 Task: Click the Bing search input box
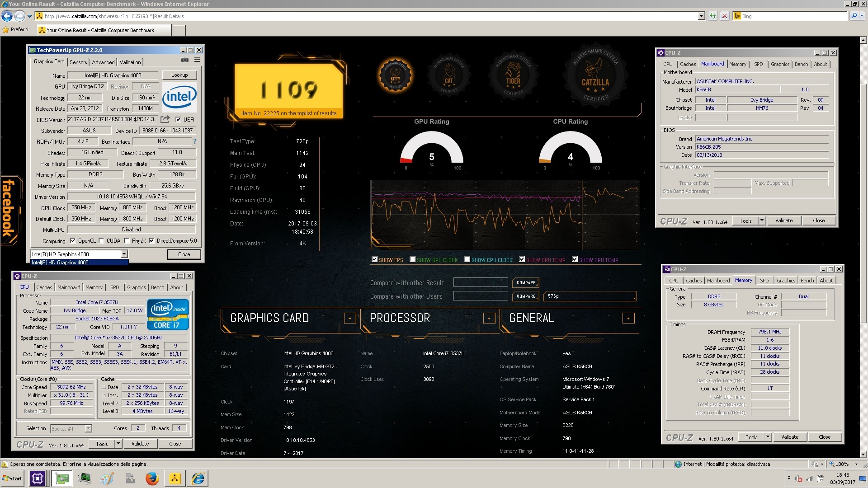(x=793, y=16)
